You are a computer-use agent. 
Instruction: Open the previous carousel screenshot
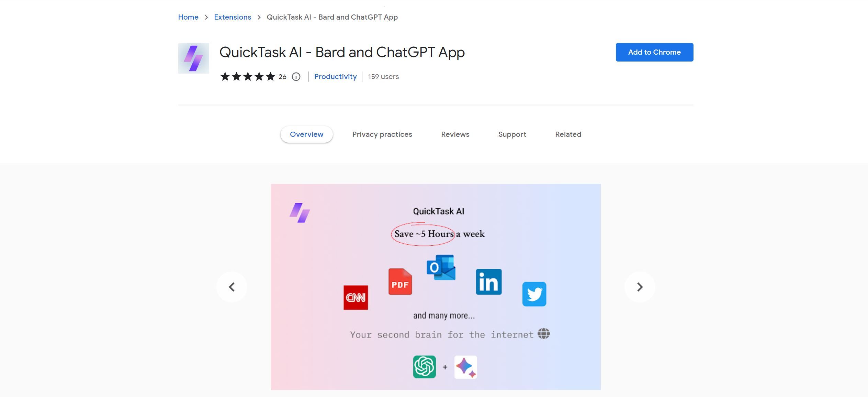click(232, 287)
